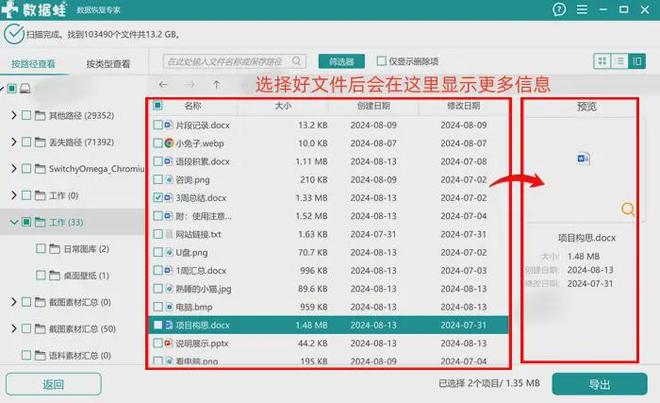Click the image icon of 咨询.png

tap(169, 179)
